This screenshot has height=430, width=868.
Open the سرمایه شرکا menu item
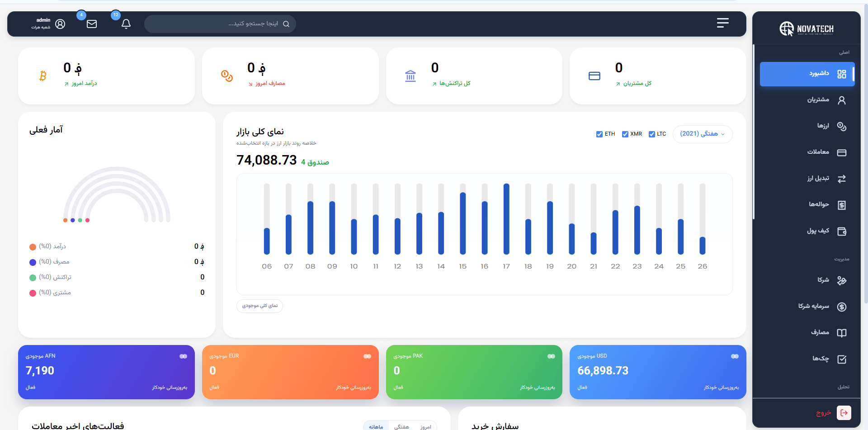click(x=807, y=307)
